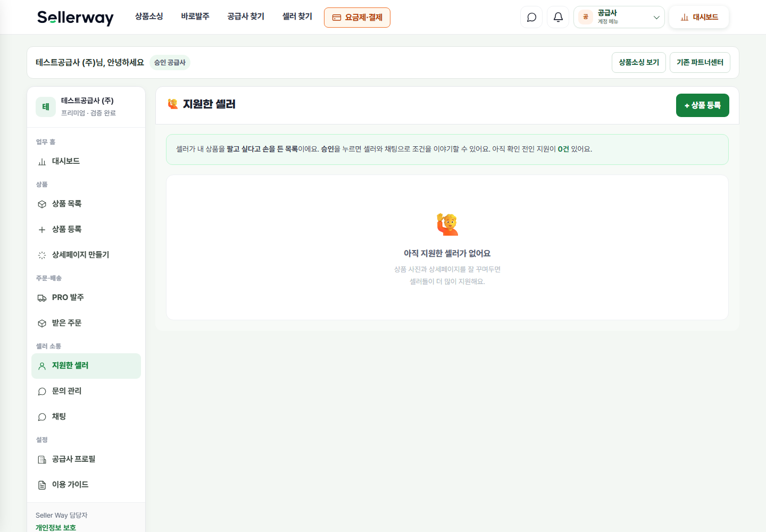Click the Seller Way 담당자 text

[62, 515]
